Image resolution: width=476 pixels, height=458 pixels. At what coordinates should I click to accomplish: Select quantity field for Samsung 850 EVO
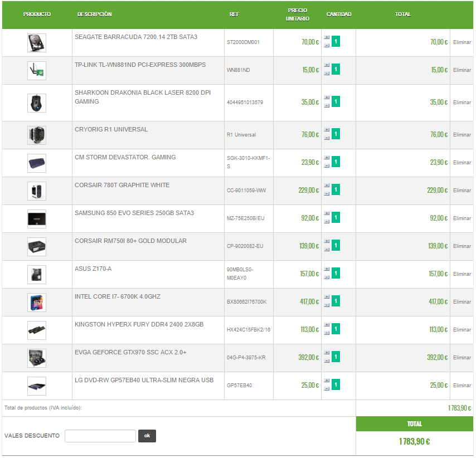click(336, 218)
